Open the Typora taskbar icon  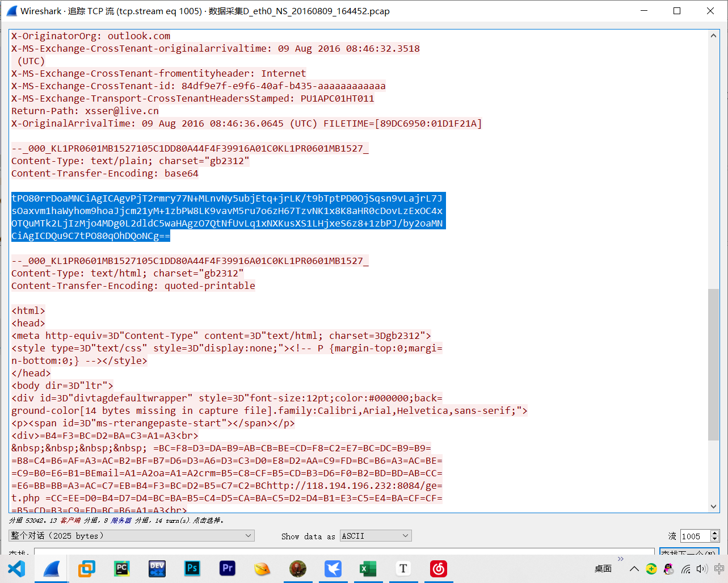tap(403, 568)
